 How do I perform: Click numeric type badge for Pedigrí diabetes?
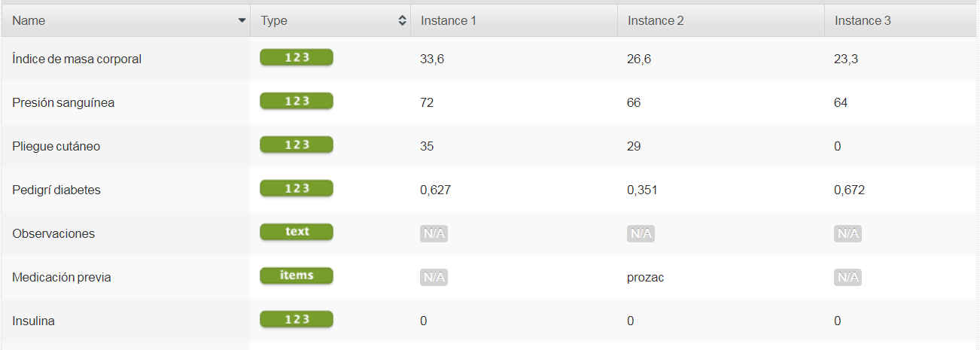click(x=297, y=189)
